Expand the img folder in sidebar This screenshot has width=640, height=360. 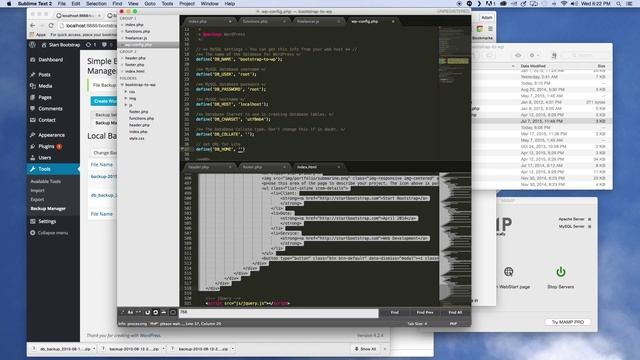click(x=126, y=98)
